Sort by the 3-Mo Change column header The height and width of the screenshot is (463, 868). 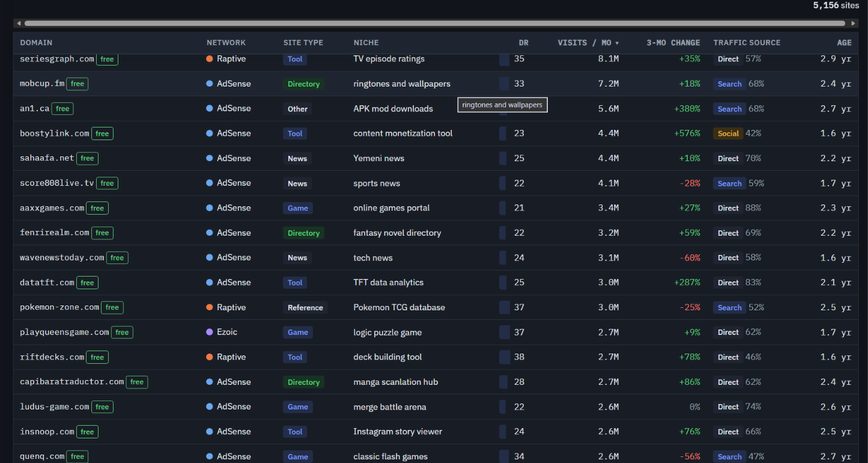(673, 43)
